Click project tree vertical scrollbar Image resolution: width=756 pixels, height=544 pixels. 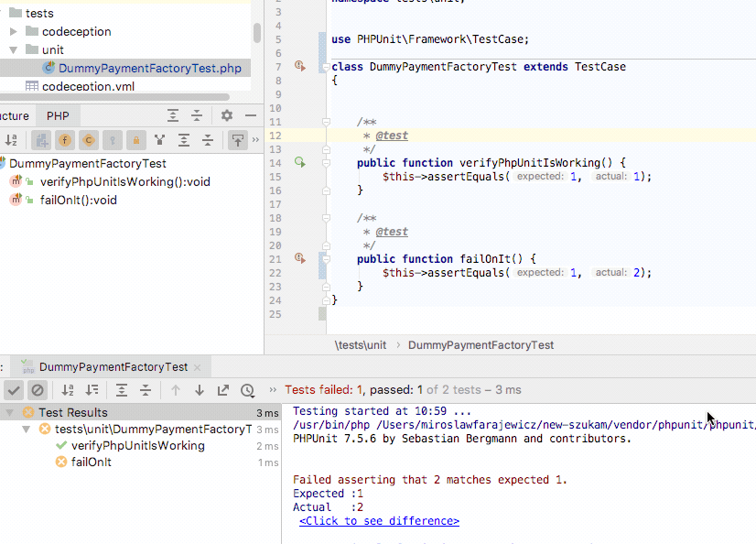pyautogui.click(x=257, y=32)
